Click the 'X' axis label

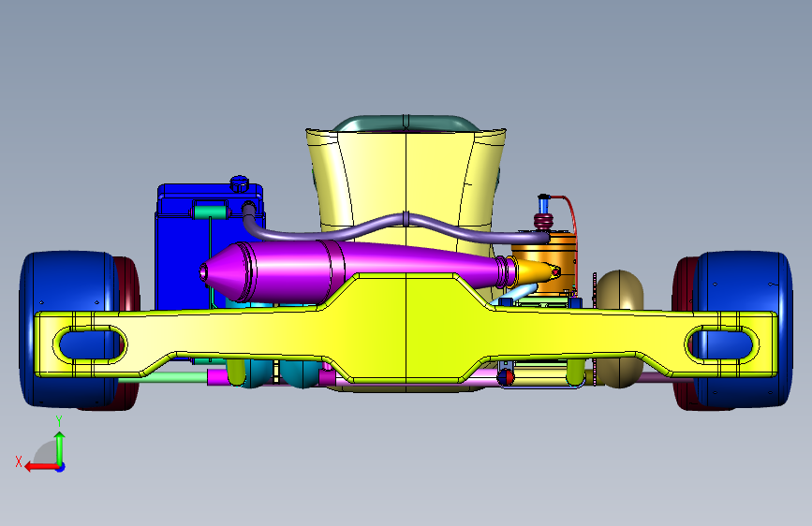[19, 461]
